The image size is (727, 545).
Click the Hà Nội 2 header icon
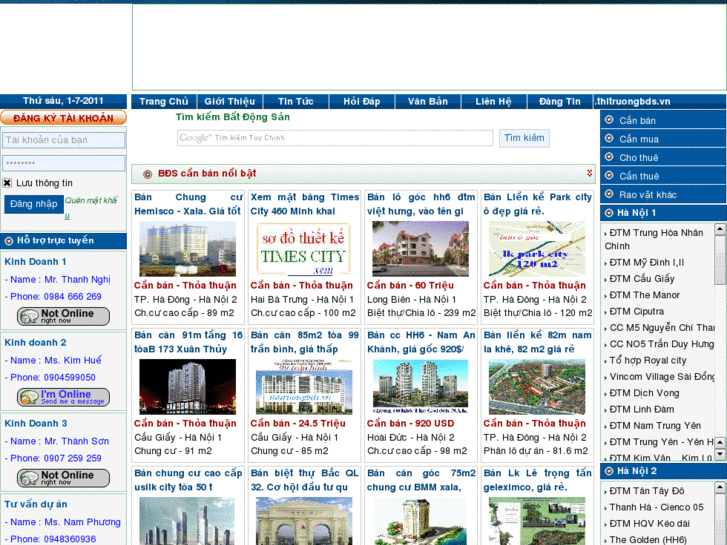tap(609, 471)
